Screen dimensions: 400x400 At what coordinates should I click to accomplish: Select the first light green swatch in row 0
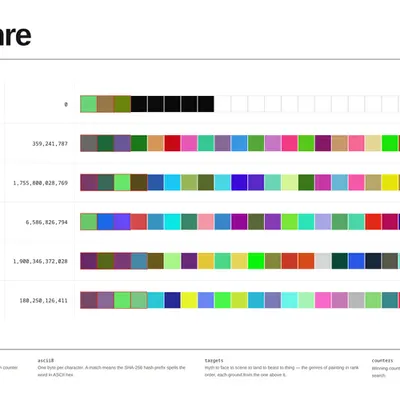89,104
